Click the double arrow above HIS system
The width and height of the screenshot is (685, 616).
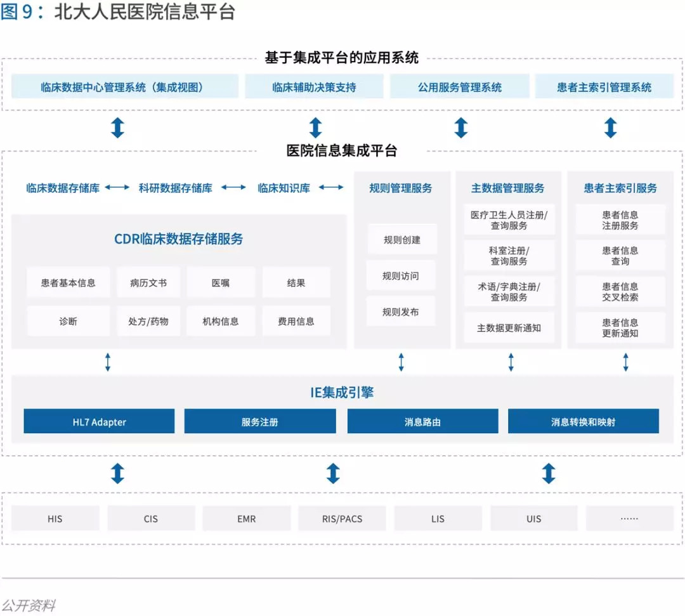117,473
